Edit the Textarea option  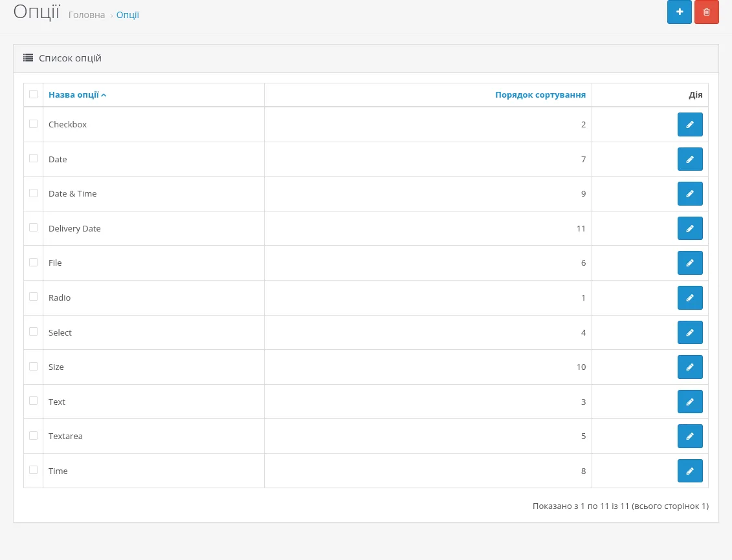[690, 436]
